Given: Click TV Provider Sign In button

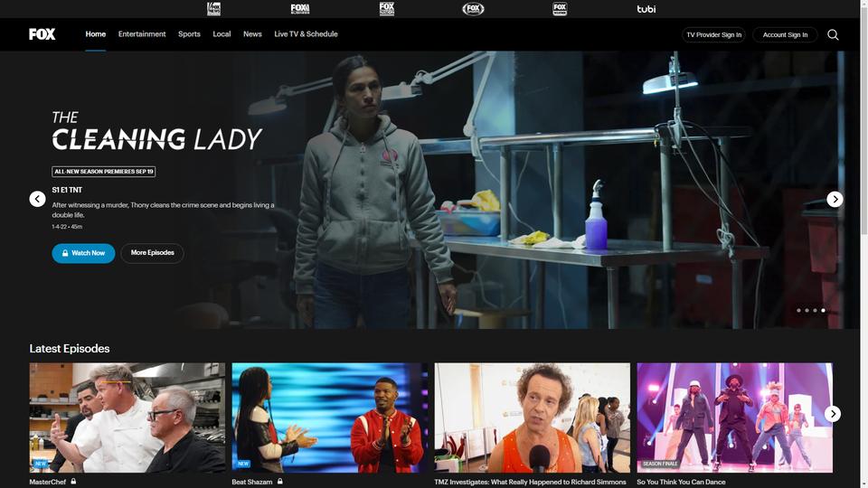Looking at the screenshot, I should 713,35.
